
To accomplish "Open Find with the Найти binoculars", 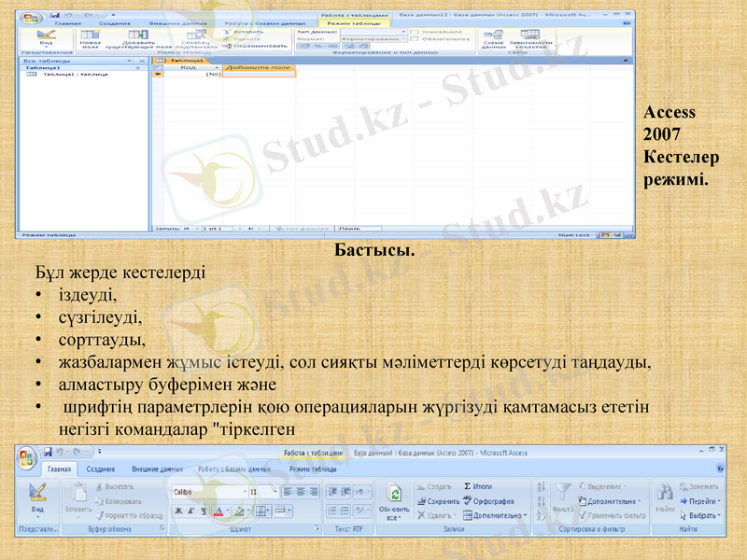I will pos(665,495).
